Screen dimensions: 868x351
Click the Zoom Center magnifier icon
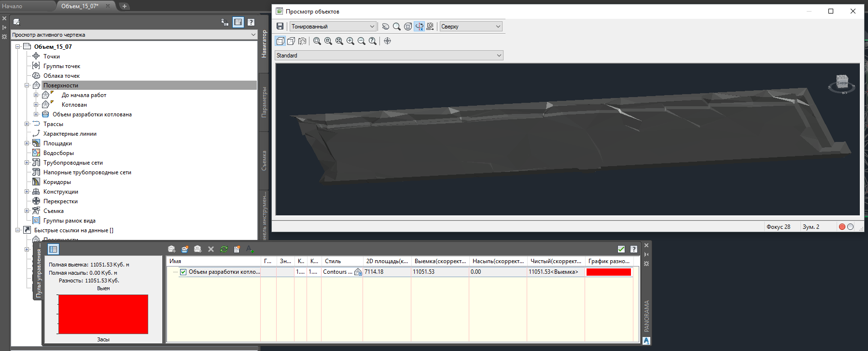(x=328, y=41)
